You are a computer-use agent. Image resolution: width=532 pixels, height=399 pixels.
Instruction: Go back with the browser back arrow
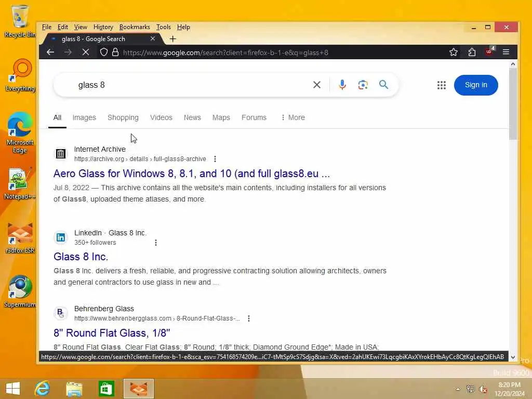50,52
